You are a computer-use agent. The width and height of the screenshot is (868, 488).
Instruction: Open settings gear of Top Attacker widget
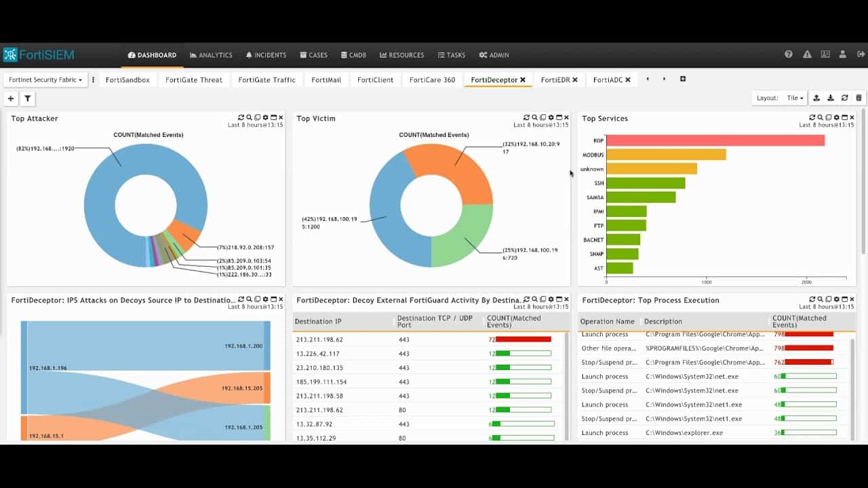[x=265, y=118]
